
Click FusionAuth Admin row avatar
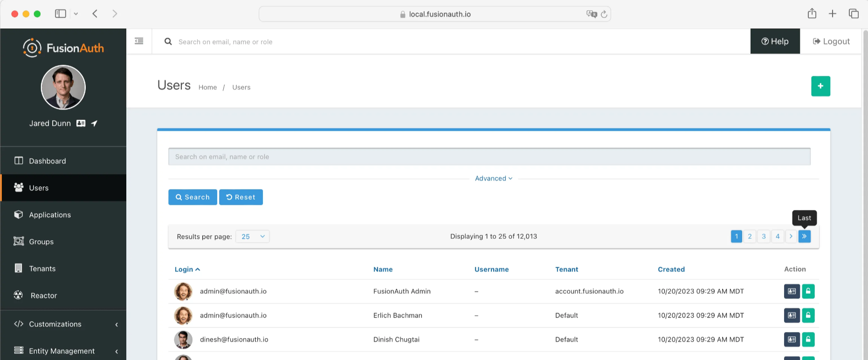pyautogui.click(x=183, y=292)
